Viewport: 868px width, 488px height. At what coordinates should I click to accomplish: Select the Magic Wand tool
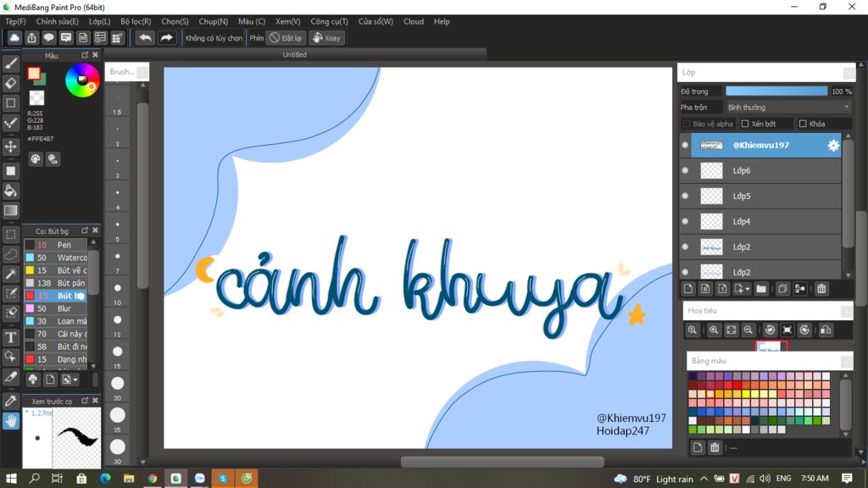pos(10,274)
